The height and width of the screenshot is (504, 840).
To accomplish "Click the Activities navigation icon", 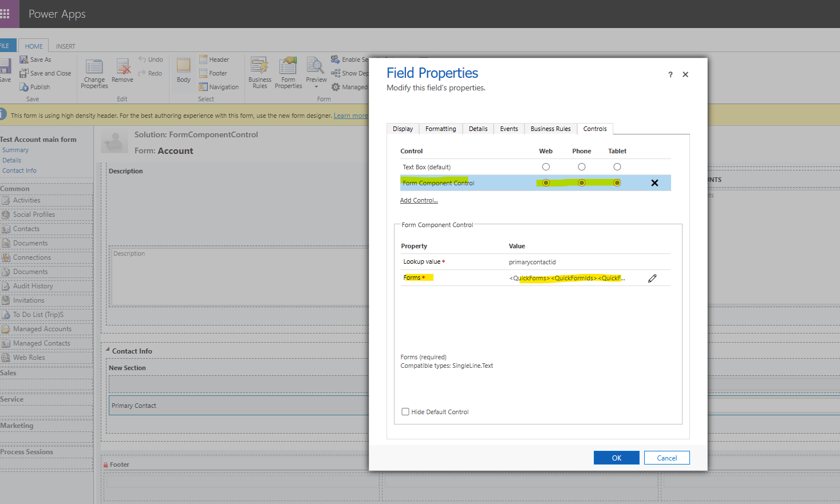I will tap(6, 200).
